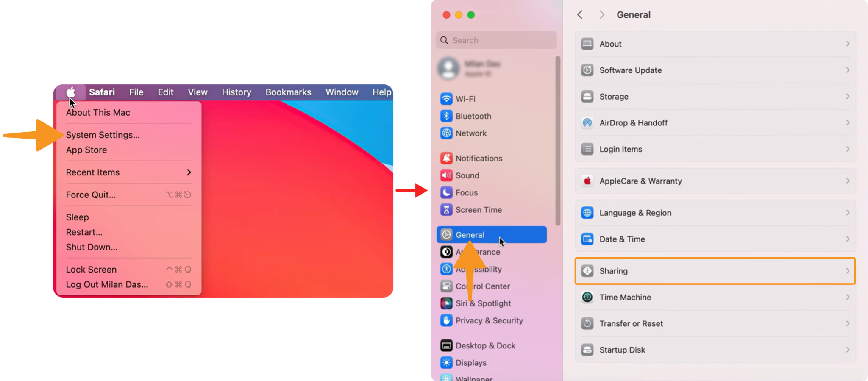Choose Shut Down... menu entry
The height and width of the screenshot is (381, 868).
coord(92,247)
